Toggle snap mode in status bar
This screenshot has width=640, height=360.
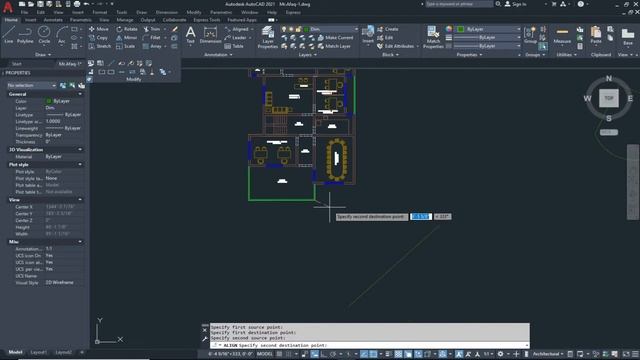click(x=289, y=354)
